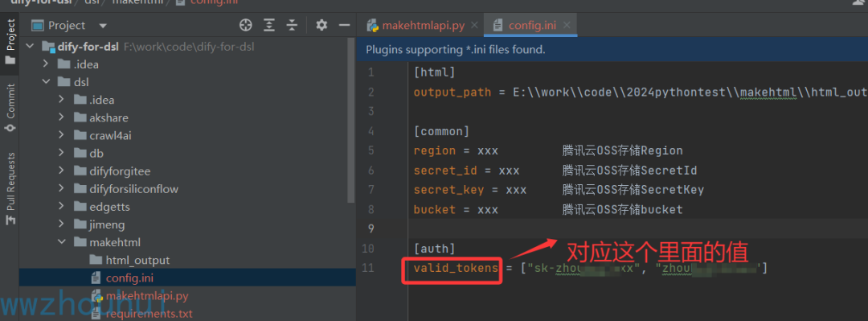868x321 pixels.
Task: Collapse the dify-for-dsl root folder
Action: [x=31, y=47]
